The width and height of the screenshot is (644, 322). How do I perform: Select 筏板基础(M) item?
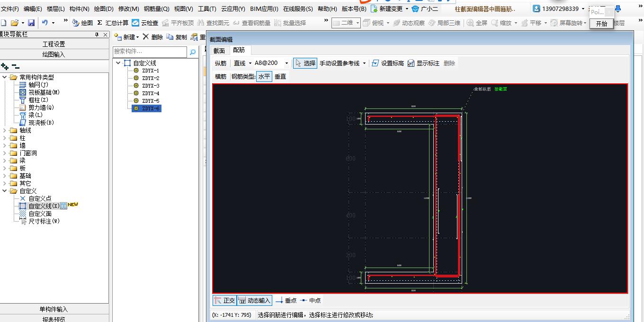point(39,92)
